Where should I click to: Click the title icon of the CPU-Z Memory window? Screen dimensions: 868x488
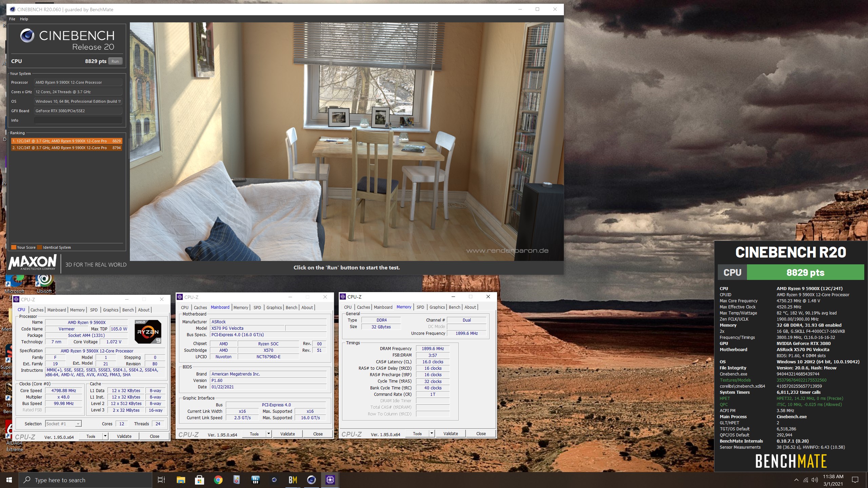(343, 297)
